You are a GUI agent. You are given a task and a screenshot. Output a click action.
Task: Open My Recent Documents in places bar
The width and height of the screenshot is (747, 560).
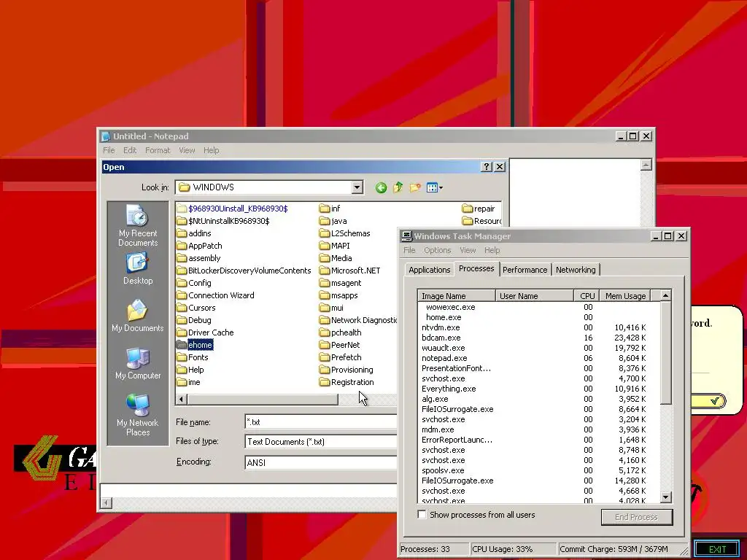coord(138,226)
